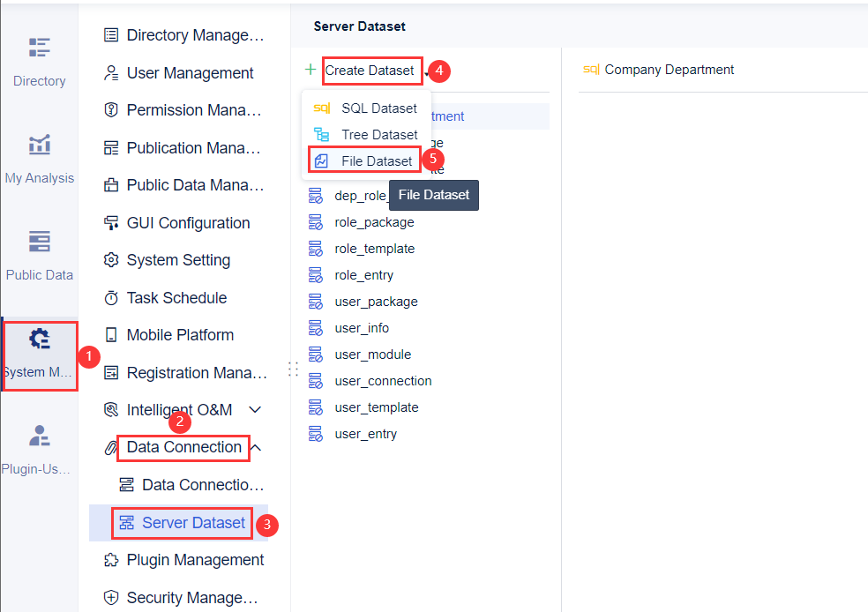Click the user_info dataset icon
Image resolution: width=868 pixels, height=612 pixels.
click(x=315, y=328)
